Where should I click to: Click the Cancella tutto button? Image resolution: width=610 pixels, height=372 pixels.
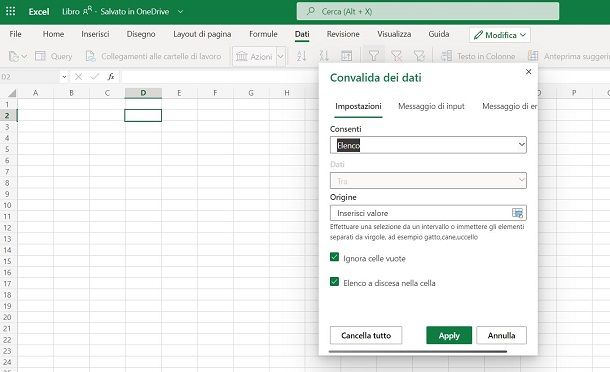(366, 335)
